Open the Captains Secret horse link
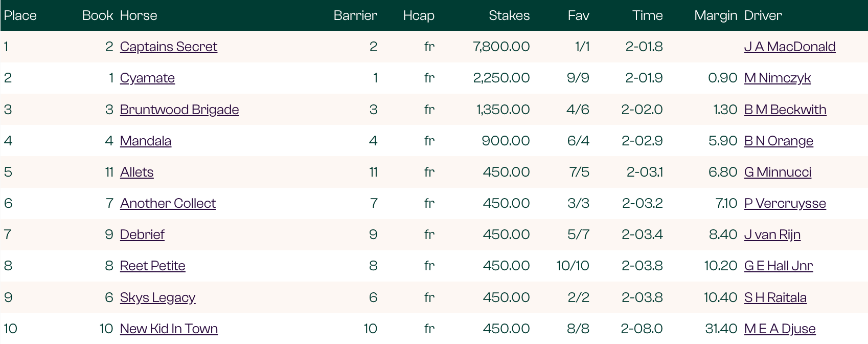Screen dimensions: 868x344 click(168, 47)
